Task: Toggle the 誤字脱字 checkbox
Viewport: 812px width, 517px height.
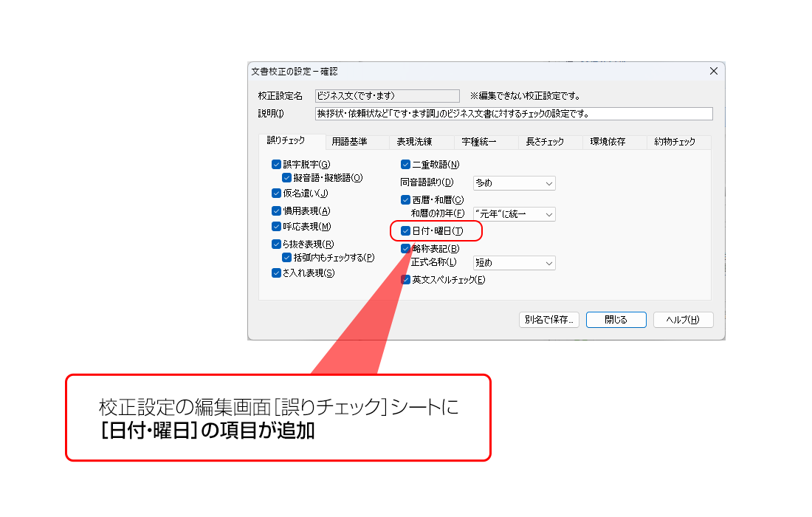Action: (277, 165)
